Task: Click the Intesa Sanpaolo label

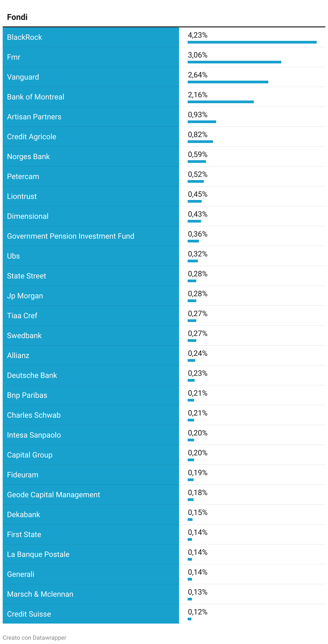Action: [34, 435]
